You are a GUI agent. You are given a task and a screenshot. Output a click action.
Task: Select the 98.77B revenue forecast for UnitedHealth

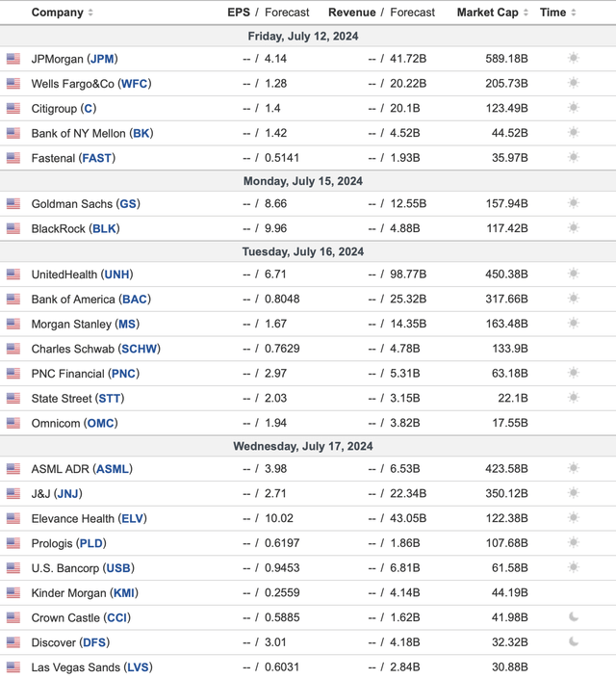[408, 274]
